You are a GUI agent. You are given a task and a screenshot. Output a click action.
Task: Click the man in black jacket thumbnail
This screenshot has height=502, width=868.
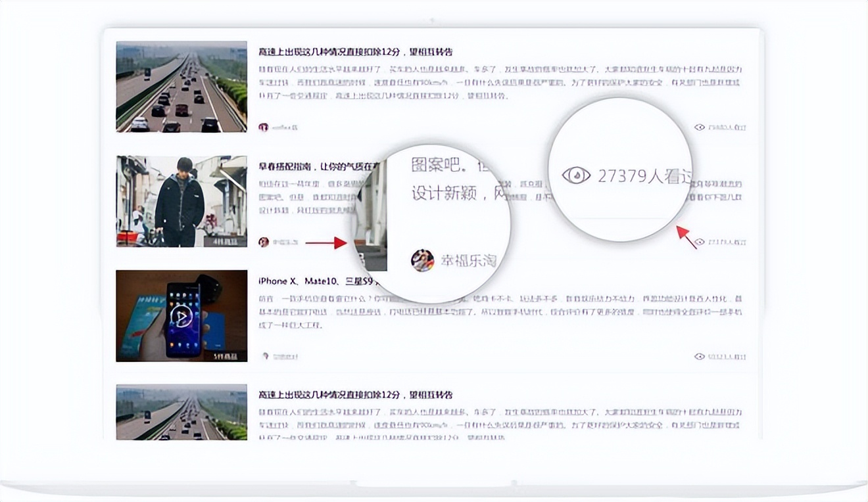(x=182, y=200)
